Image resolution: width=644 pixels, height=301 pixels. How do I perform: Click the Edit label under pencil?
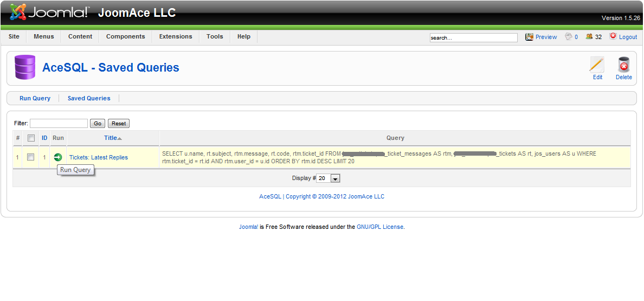(597, 77)
